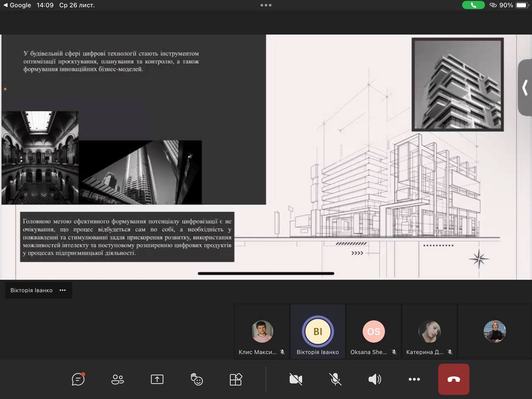Turn on the camera

(x=296, y=379)
